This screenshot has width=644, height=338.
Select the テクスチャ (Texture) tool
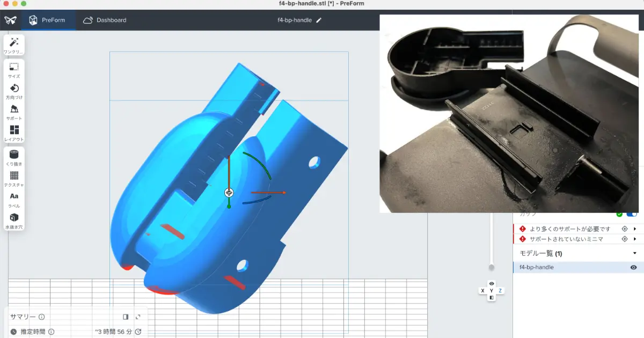pyautogui.click(x=14, y=179)
